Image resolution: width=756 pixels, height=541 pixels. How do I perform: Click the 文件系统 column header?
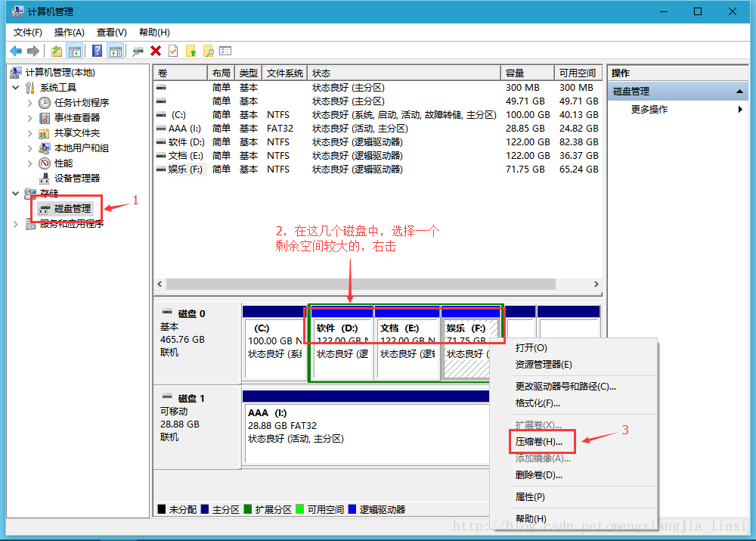tap(284, 73)
